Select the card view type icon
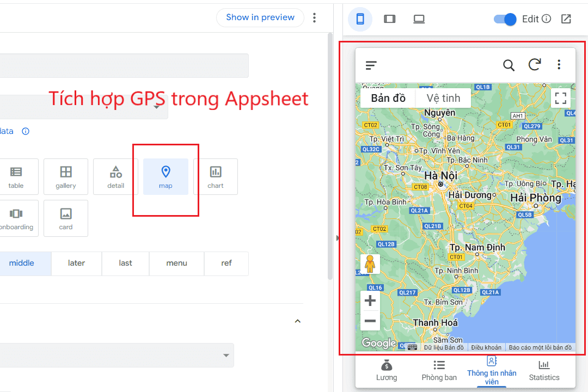588x392 pixels. tap(65, 218)
